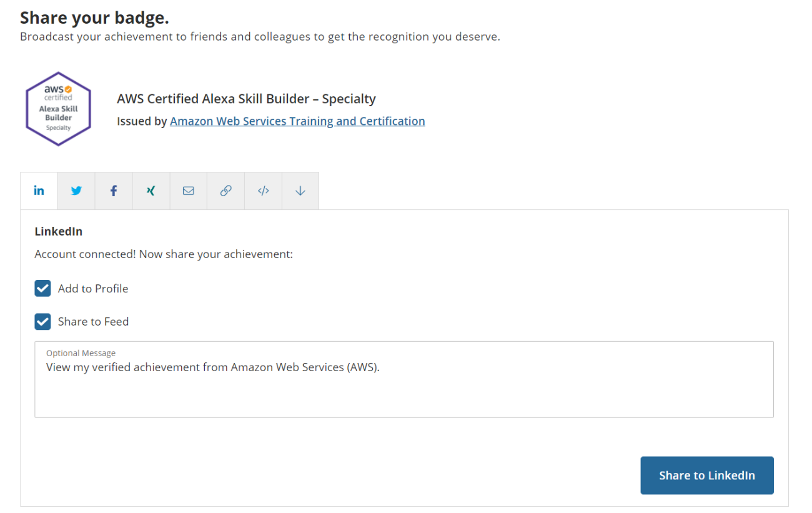The height and width of the screenshot is (513, 812).
Task: Click the Share your badge heading
Action: tap(94, 17)
